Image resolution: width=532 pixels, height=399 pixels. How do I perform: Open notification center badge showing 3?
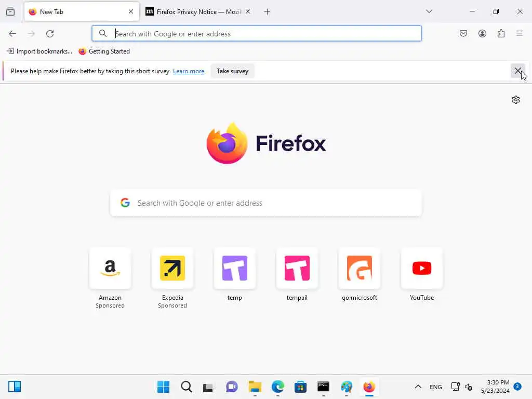point(517,386)
